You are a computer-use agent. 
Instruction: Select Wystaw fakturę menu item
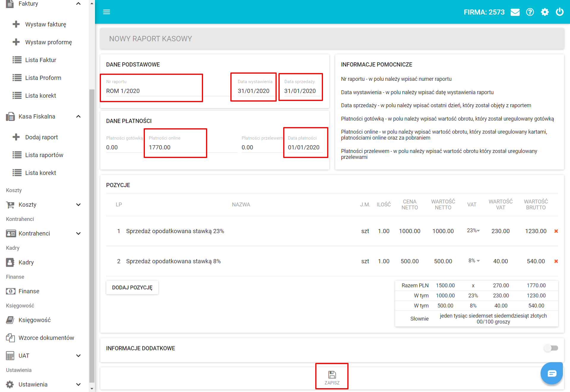(45, 24)
